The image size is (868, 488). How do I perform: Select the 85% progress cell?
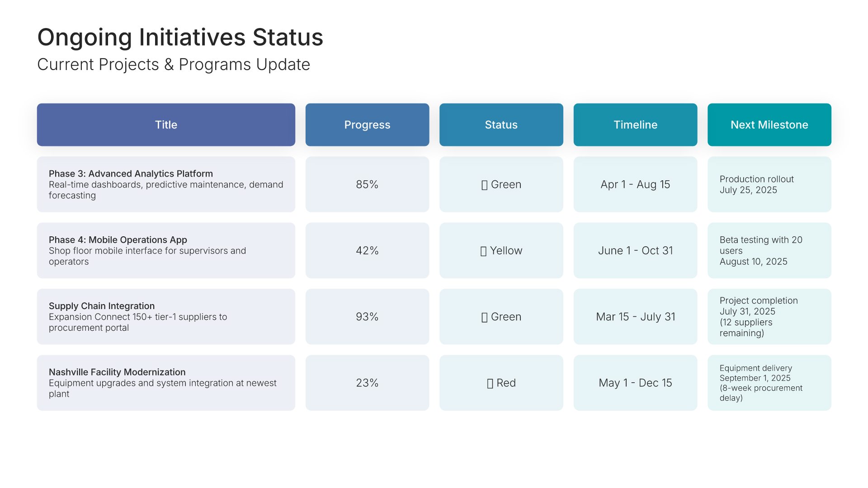click(367, 184)
